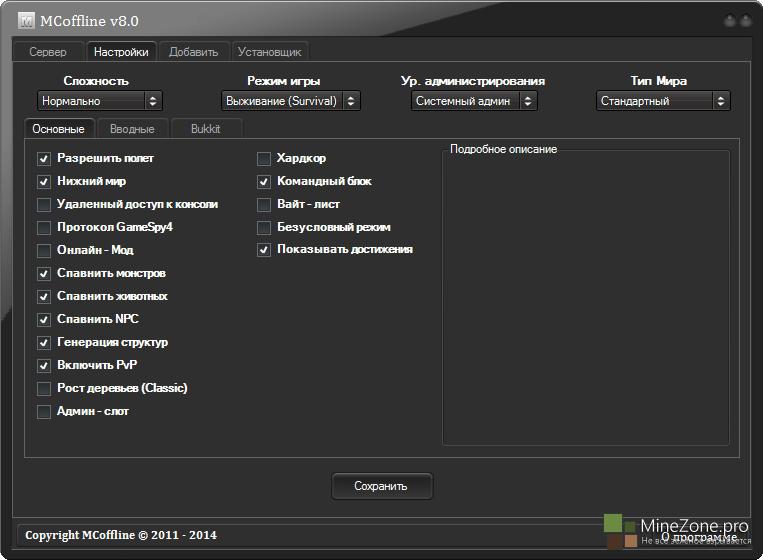Screen dimensions: 763x560
Task: Uncheck Разрешить полет option
Action: [x=44, y=159]
